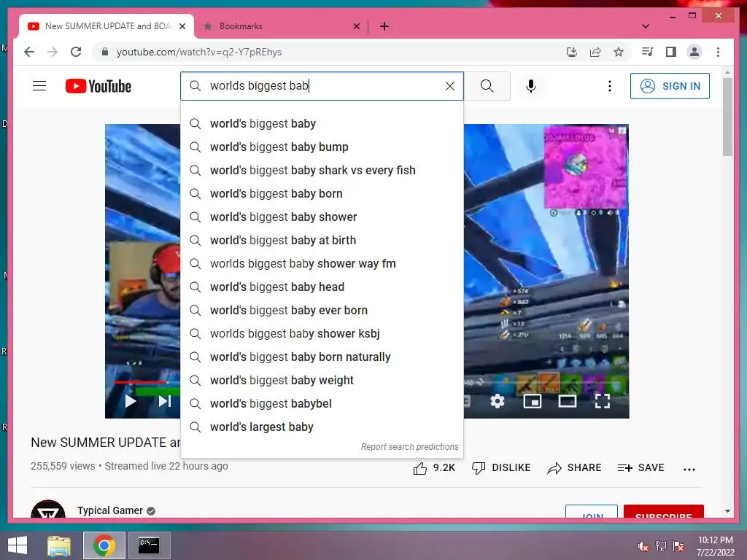View site info via padlock icon
This screenshot has height=560, width=747.
click(x=105, y=52)
